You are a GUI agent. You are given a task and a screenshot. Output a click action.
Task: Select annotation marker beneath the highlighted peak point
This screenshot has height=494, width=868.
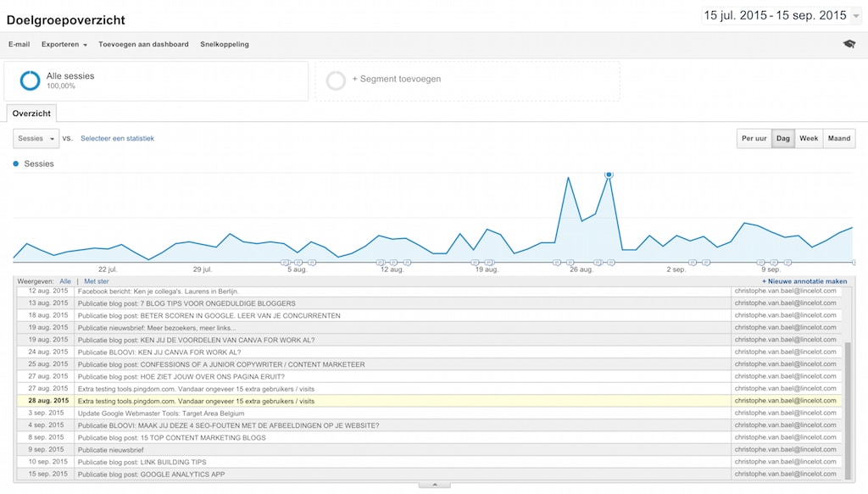point(610,262)
